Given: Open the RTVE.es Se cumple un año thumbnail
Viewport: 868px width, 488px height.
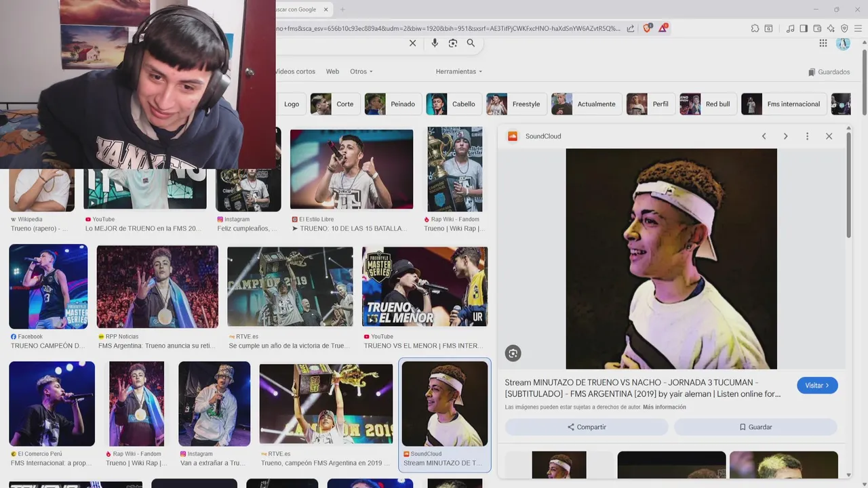Looking at the screenshot, I should (x=290, y=287).
